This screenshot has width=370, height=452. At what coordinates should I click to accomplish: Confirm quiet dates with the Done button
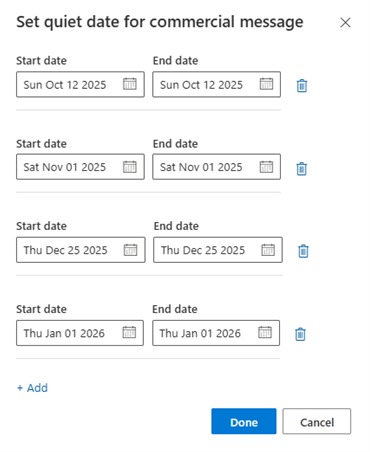coord(244,421)
